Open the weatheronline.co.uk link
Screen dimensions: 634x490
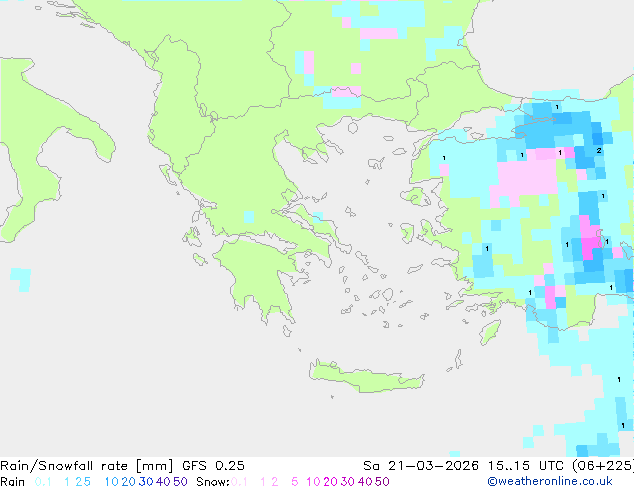pos(550,482)
